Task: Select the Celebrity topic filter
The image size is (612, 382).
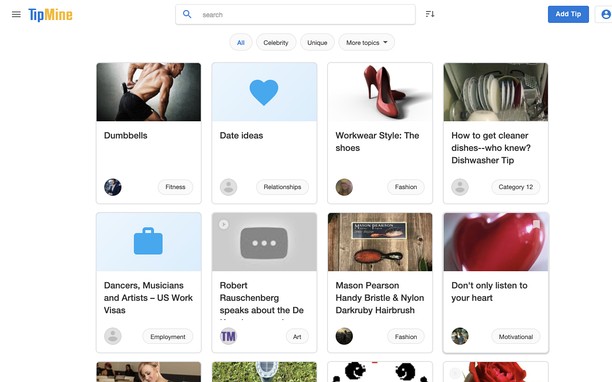Action: (x=276, y=43)
